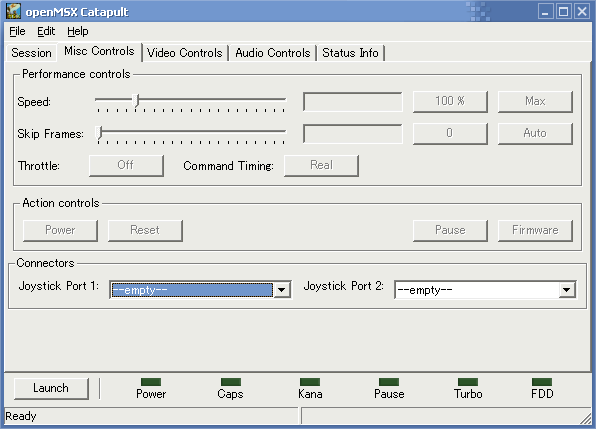Click the Caps LED indicator
This screenshot has height=429, width=596.
(x=231, y=382)
